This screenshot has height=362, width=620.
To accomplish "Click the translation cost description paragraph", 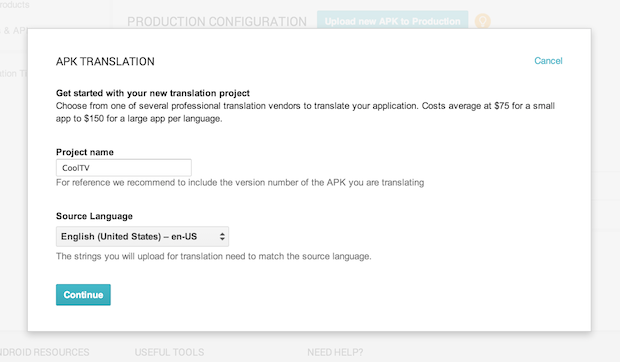I will click(x=305, y=112).
